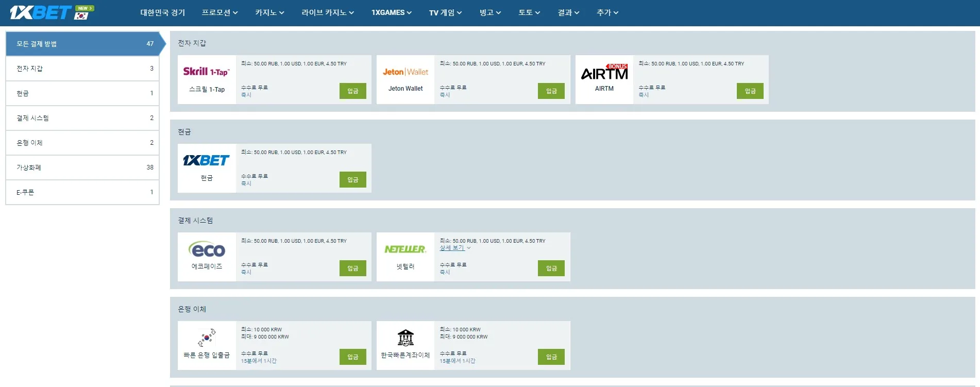The image size is (980, 387).
Task: Select the Neteller logo
Action: point(405,249)
